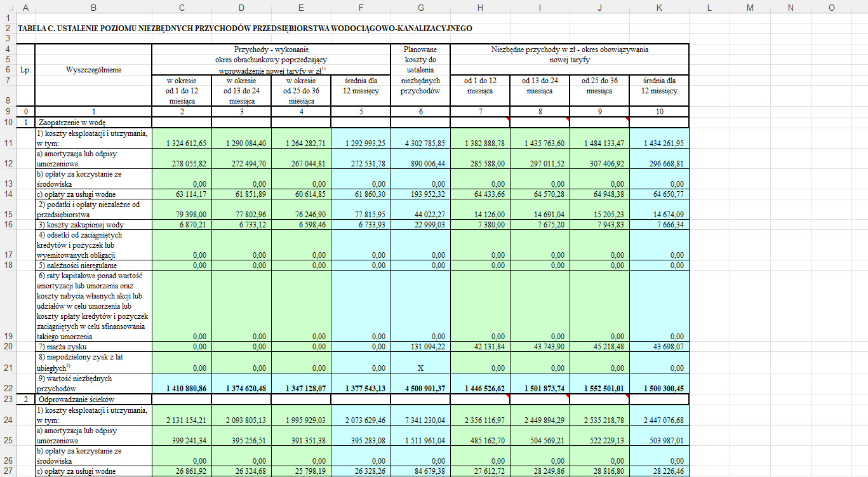Click the red comment marker in cell J23
This screenshot has height=477, width=868.
point(627,396)
